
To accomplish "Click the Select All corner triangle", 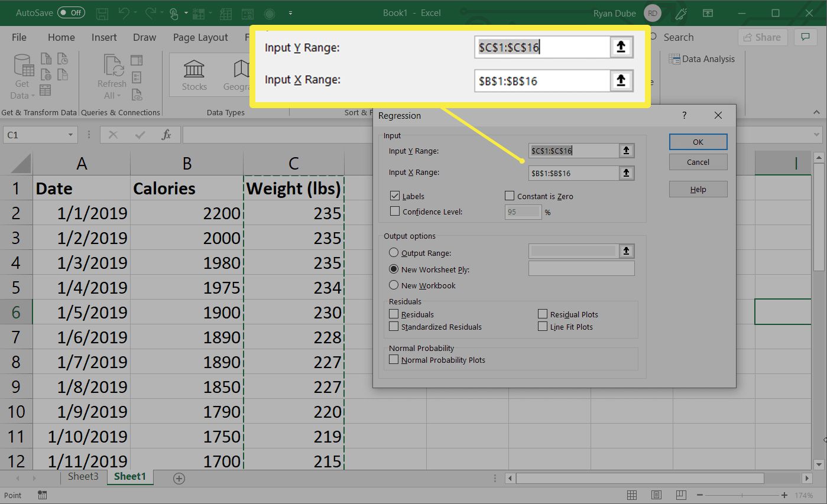I will pos(21,164).
